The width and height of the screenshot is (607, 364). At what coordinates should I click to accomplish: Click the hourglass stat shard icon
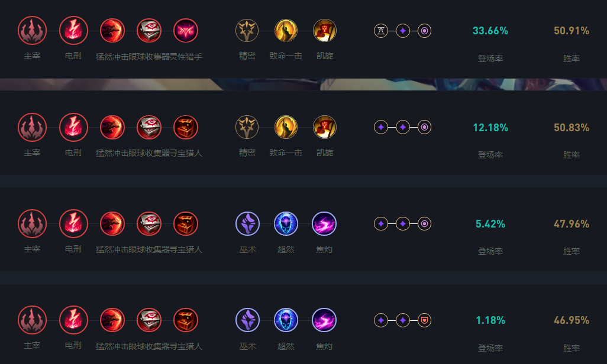pos(381,31)
